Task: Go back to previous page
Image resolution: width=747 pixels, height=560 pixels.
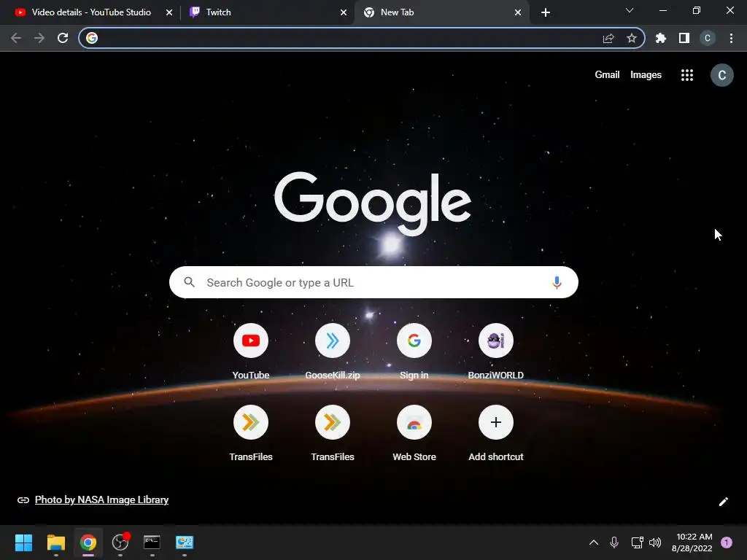Action: point(16,38)
